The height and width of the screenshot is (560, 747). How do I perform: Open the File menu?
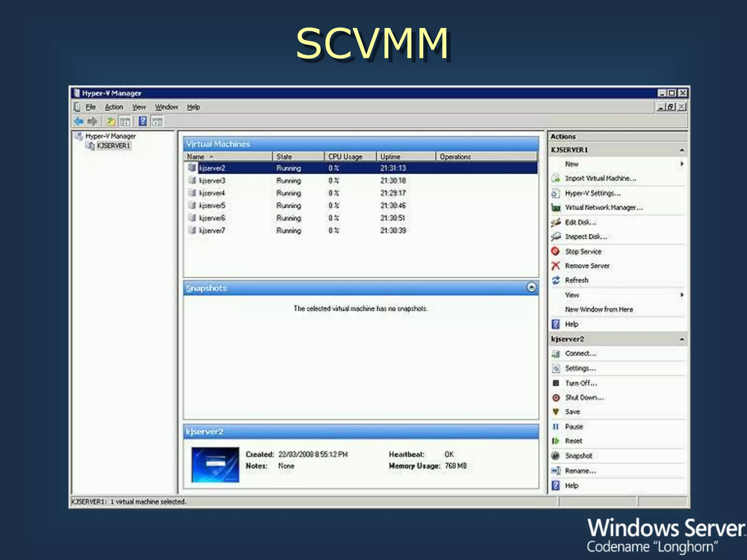[90, 107]
